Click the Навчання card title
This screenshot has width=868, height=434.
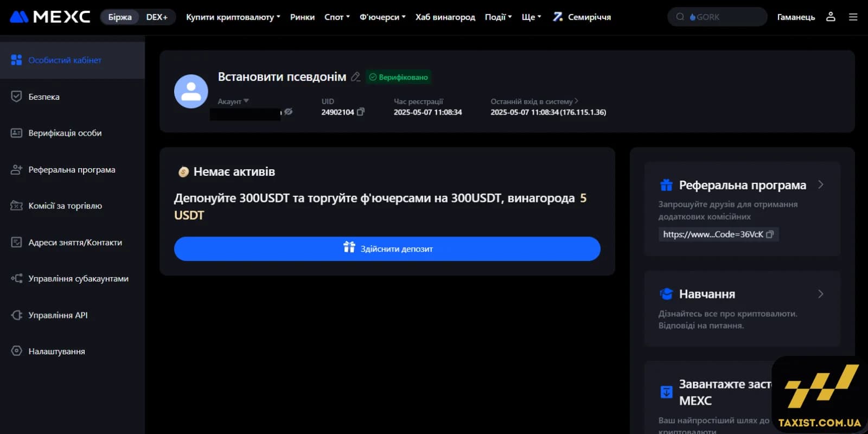point(707,294)
